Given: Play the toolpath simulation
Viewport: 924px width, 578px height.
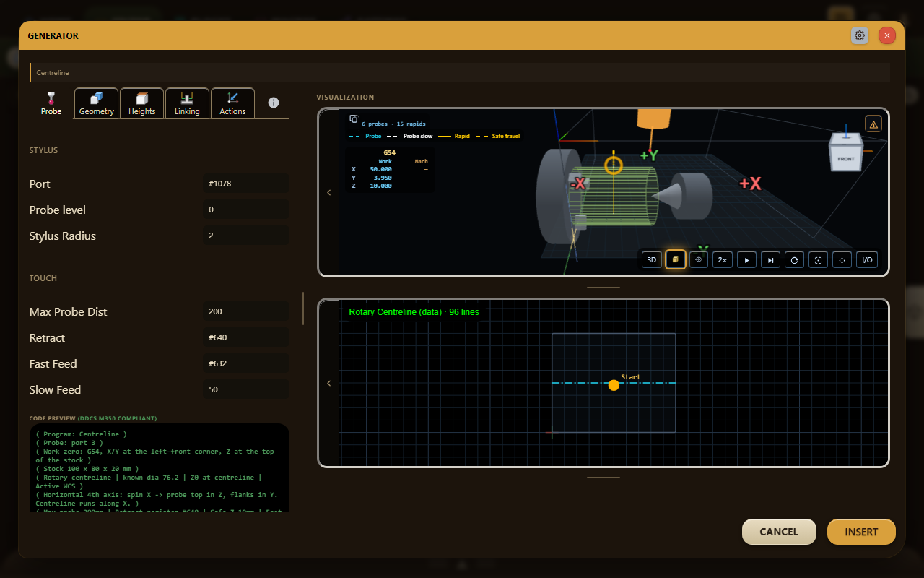Looking at the screenshot, I should (746, 259).
